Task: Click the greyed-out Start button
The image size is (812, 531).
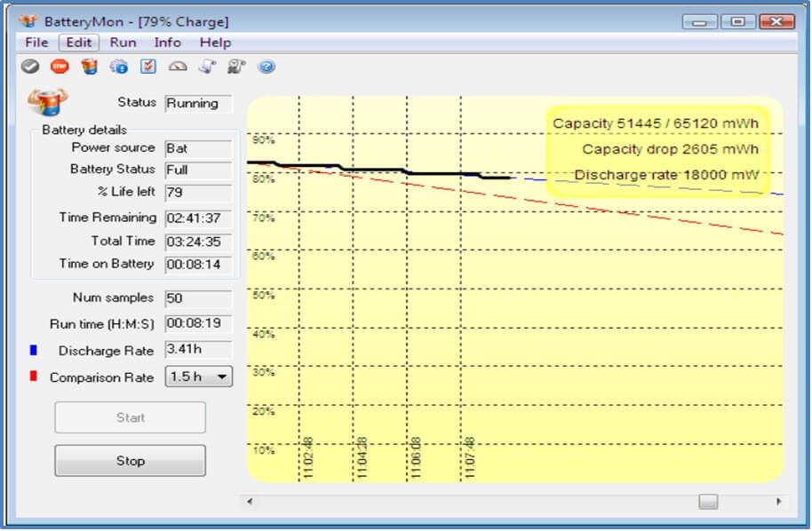Action: click(130, 417)
